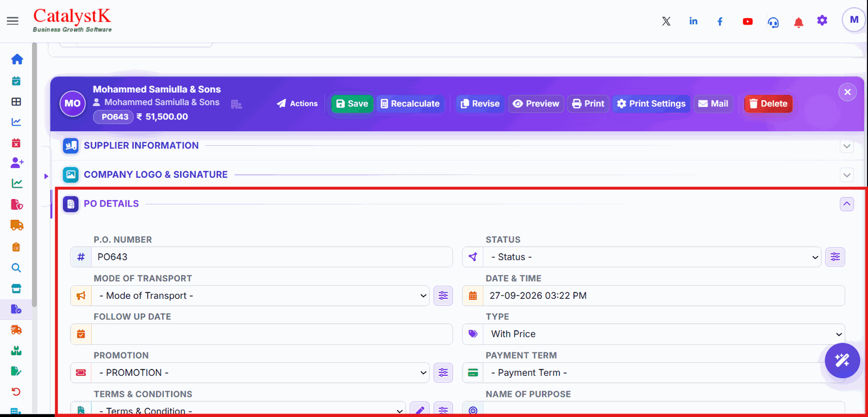Screen dimensions: 868x417
Task: Open the Actions menu
Action: click(x=297, y=104)
